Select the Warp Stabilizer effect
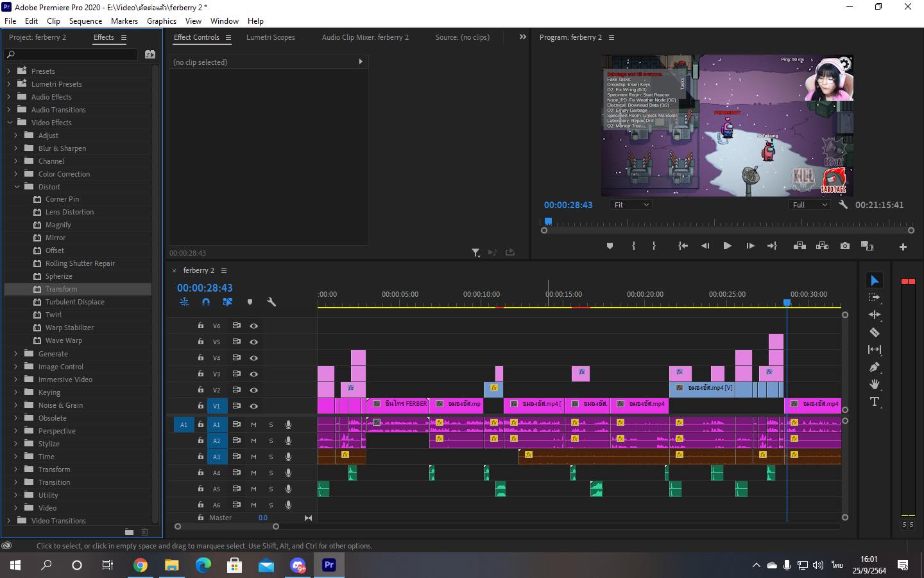This screenshot has height=578, width=924. point(69,328)
